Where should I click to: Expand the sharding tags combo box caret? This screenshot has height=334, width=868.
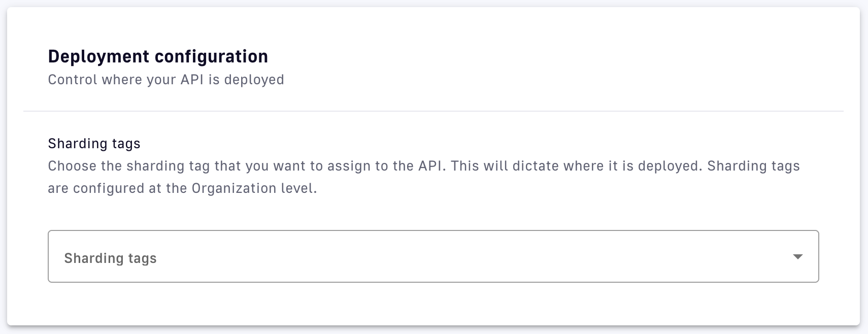click(x=797, y=257)
